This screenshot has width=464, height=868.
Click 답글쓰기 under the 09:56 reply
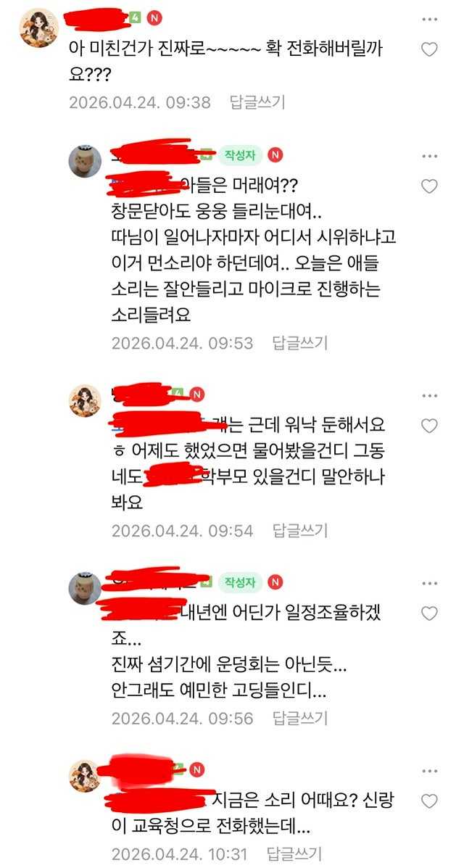pyautogui.click(x=300, y=719)
